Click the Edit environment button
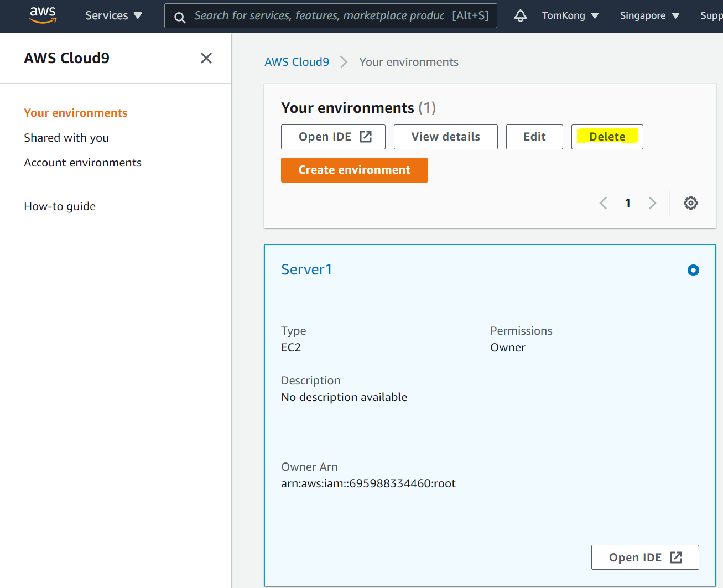 coord(534,137)
